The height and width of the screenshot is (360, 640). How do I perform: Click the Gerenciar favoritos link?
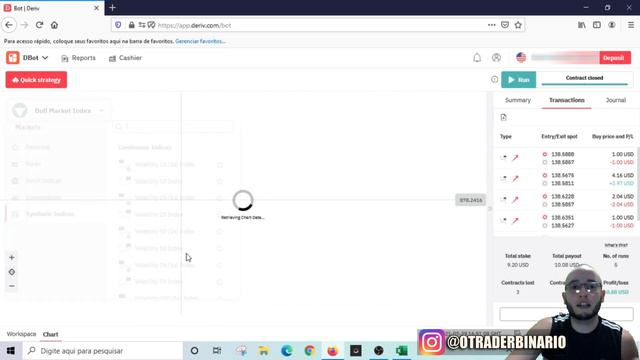[200, 41]
